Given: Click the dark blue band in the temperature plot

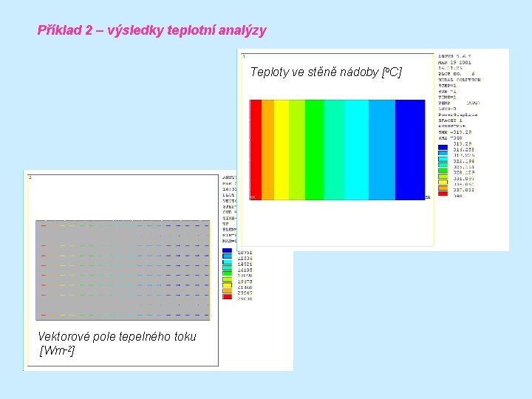Looking at the screenshot, I should (x=410, y=149).
